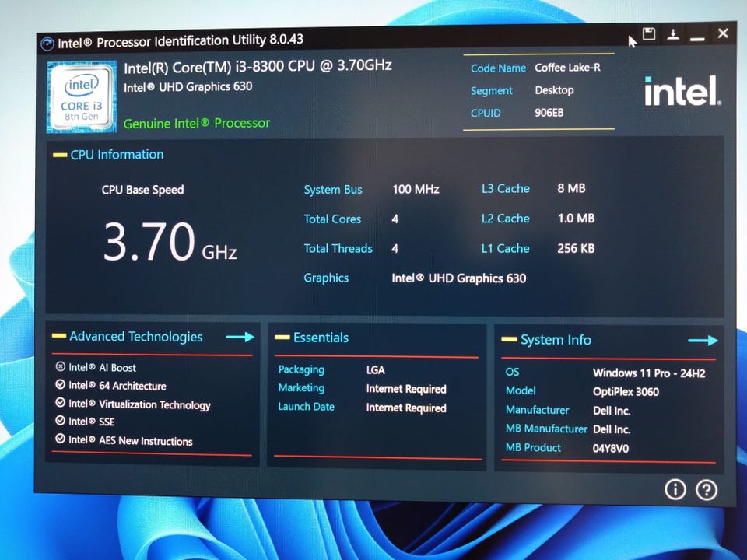Click the MB Manufacturer label

click(546, 429)
